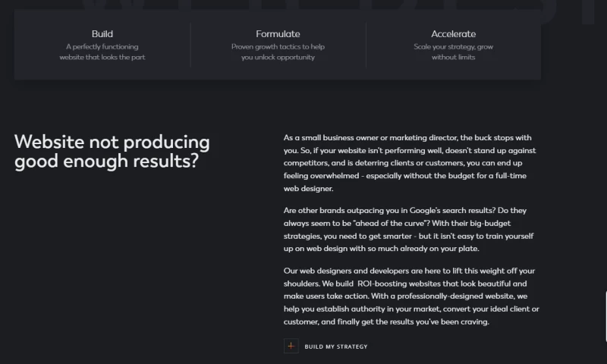Click the "Proven growth tactics" description text
This screenshot has width=607, height=364.
pos(278,52)
